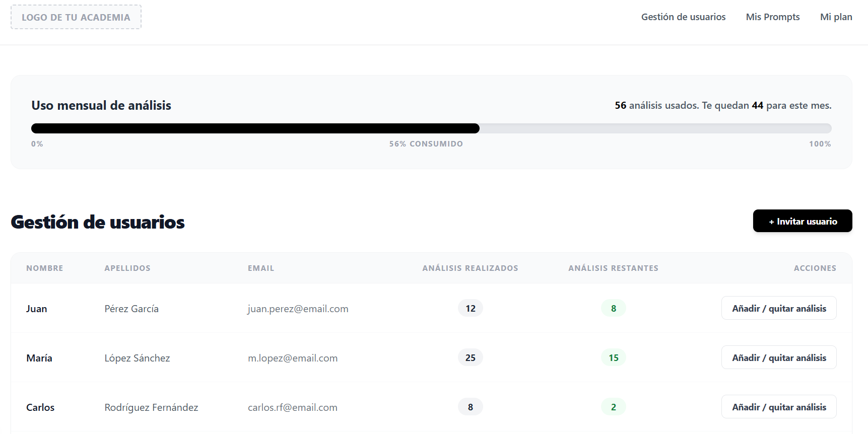Go to Mis Prompts page
Viewport: 868px width, 434px height.
773,17
